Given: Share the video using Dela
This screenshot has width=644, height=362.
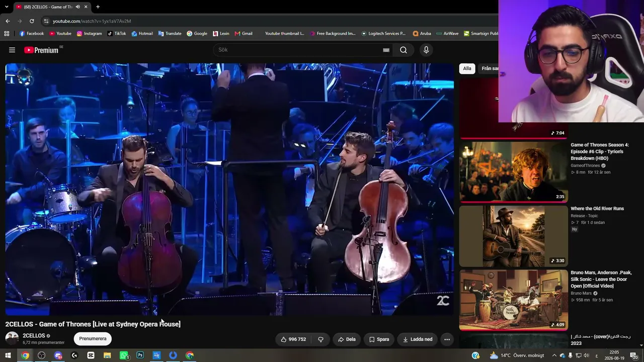Looking at the screenshot, I should (x=347, y=339).
